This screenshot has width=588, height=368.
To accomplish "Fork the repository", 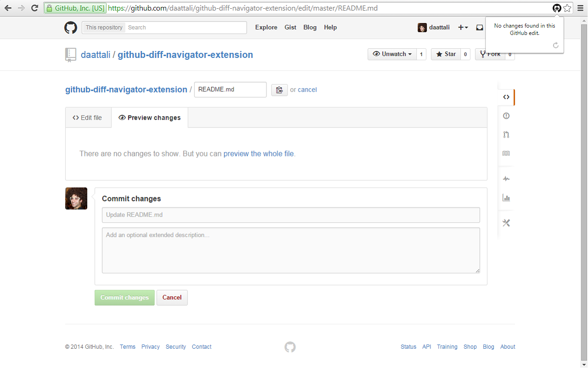I will point(490,54).
